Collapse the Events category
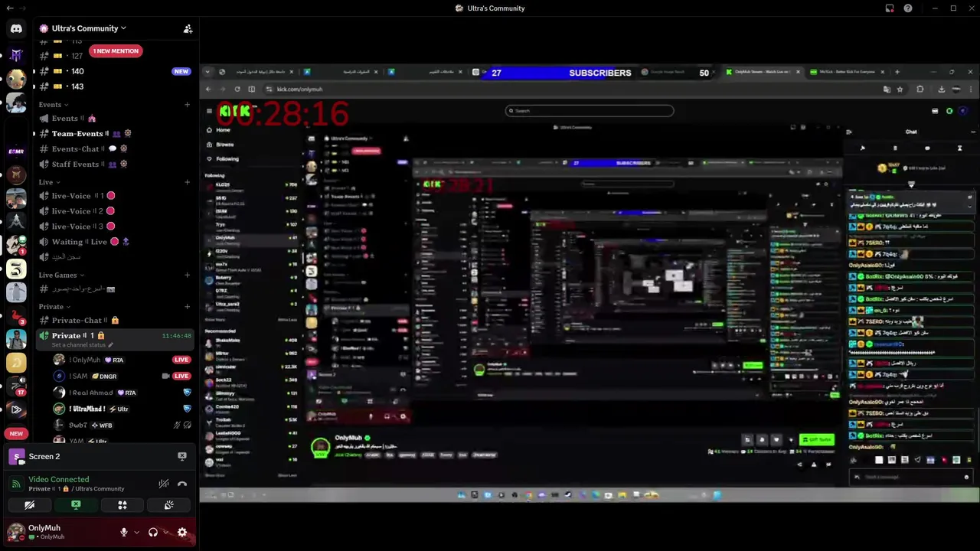980x551 pixels. 54,105
